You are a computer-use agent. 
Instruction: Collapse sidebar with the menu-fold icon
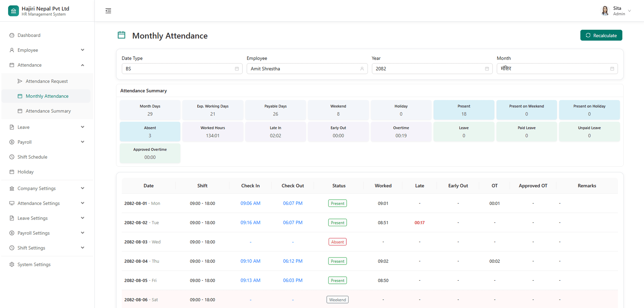pos(108,11)
